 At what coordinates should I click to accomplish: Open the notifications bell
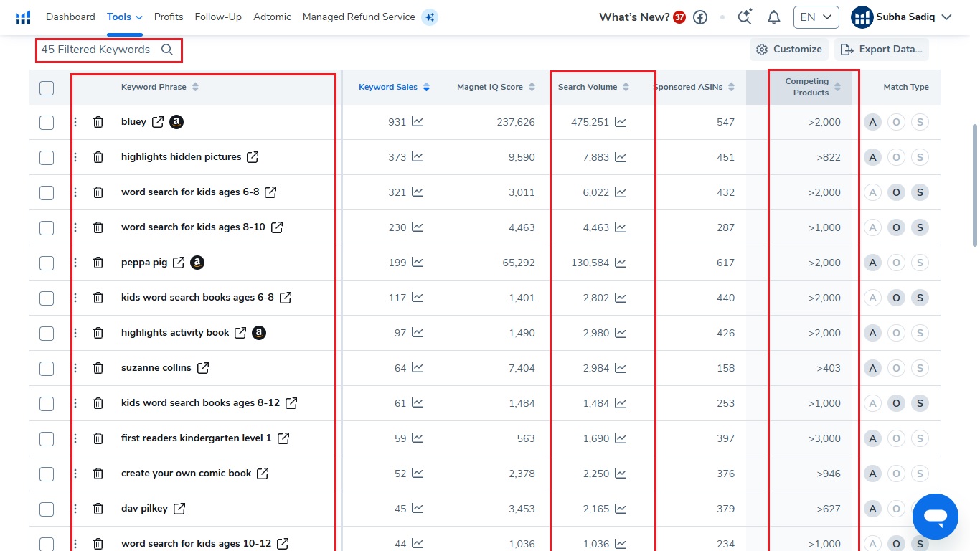773,17
